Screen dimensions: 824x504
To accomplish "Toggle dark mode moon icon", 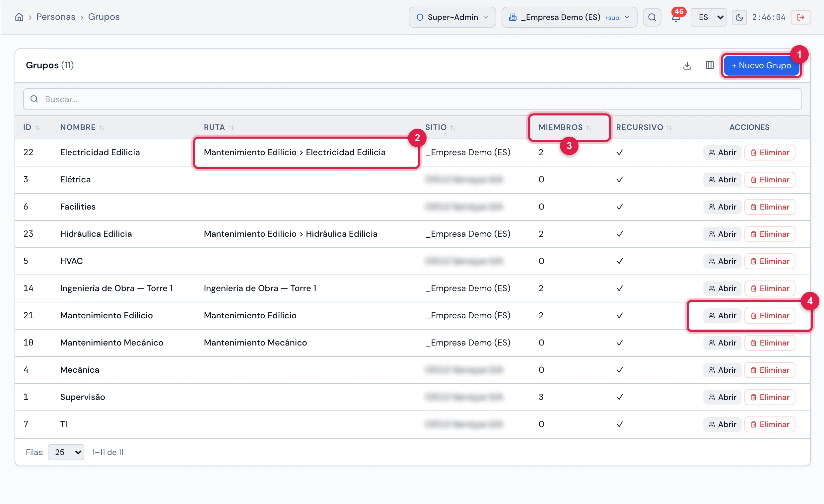I will [x=739, y=17].
